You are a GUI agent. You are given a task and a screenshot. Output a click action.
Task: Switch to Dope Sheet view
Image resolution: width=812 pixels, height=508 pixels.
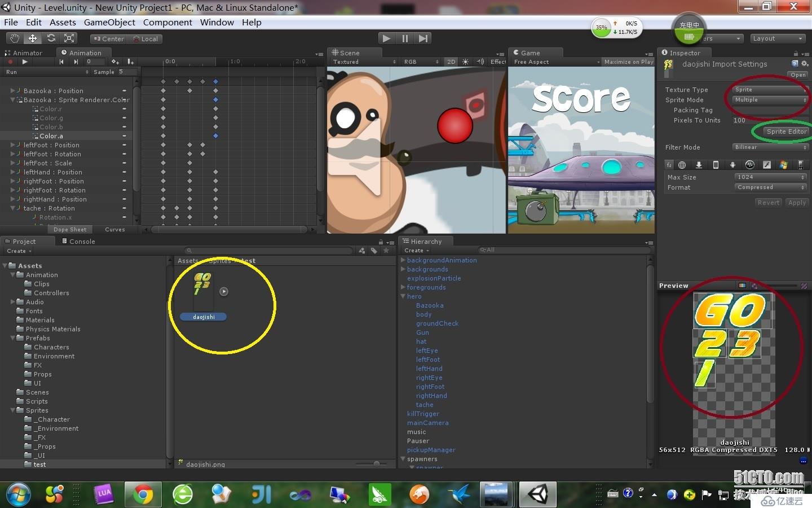70,230
